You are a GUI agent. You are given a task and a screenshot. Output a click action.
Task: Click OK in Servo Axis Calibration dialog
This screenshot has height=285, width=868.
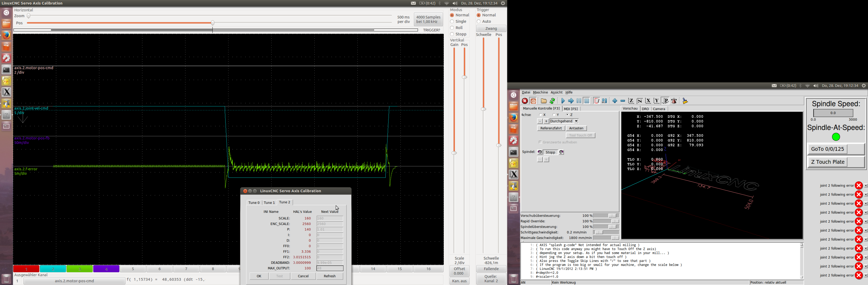[x=259, y=276]
